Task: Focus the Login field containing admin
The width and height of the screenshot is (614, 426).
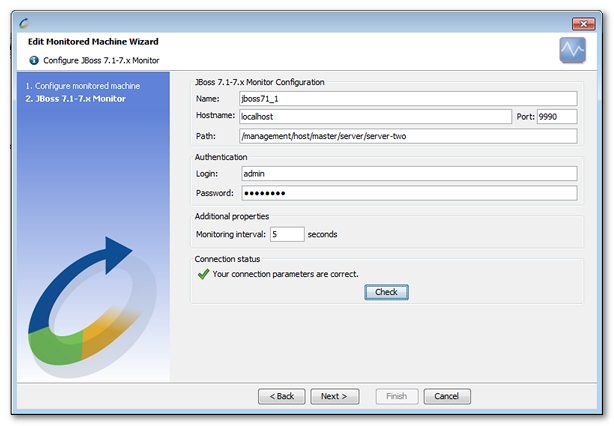Action: (x=409, y=173)
